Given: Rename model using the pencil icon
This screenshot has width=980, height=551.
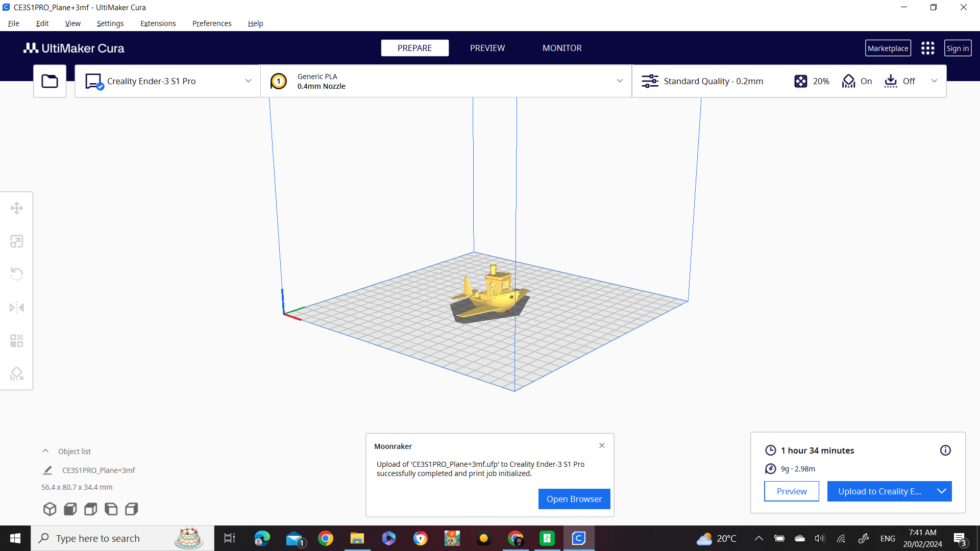Looking at the screenshot, I should click(x=47, y=470).
